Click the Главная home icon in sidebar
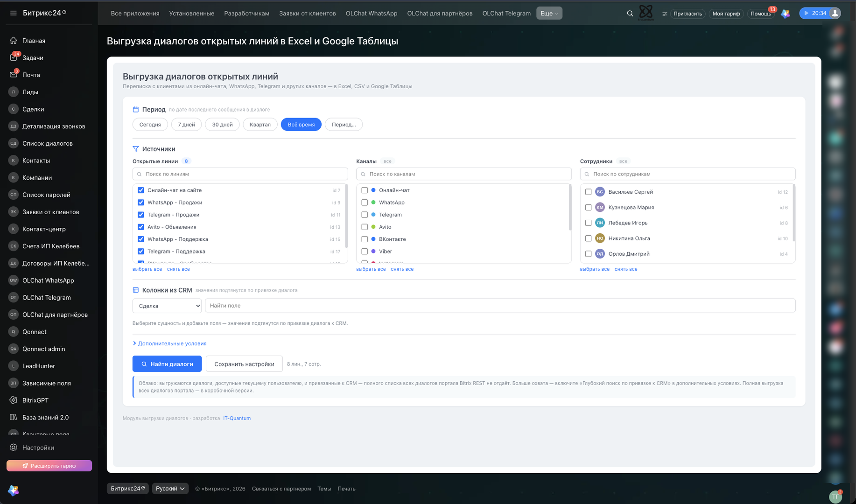The height and width of the screenshot is (504, 856). pos(14,41)
